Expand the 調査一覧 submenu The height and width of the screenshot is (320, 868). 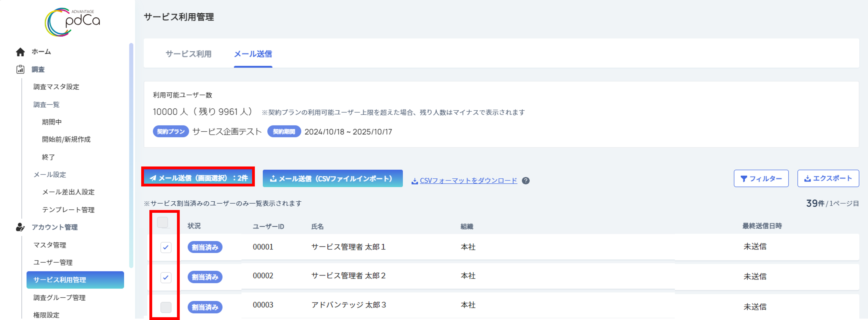[46, 105]
